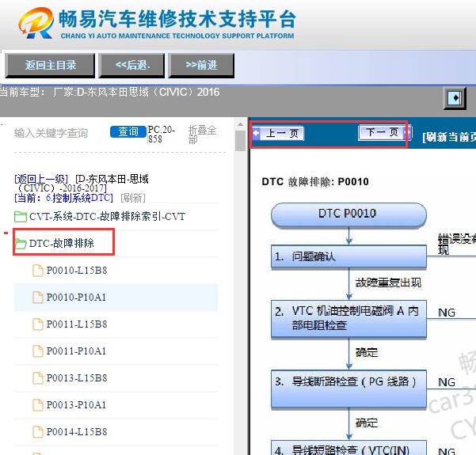Click the 当前：6.控制系统DTC link
The height and width of the screenshot is (455, 476).
click(63, 198)
